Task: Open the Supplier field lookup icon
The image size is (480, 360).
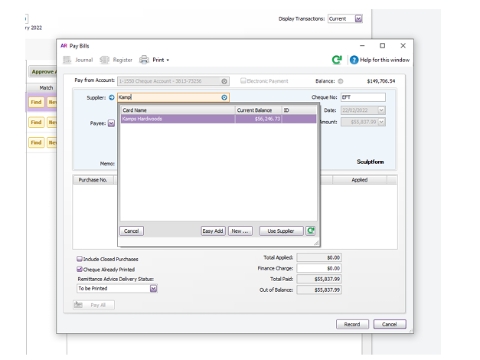Action: click(224, 97)
